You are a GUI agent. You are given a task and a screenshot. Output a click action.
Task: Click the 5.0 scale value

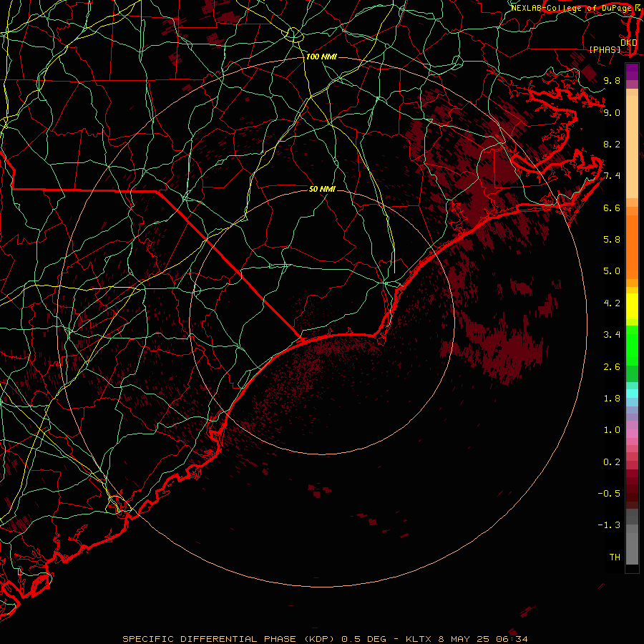point(612,271)
